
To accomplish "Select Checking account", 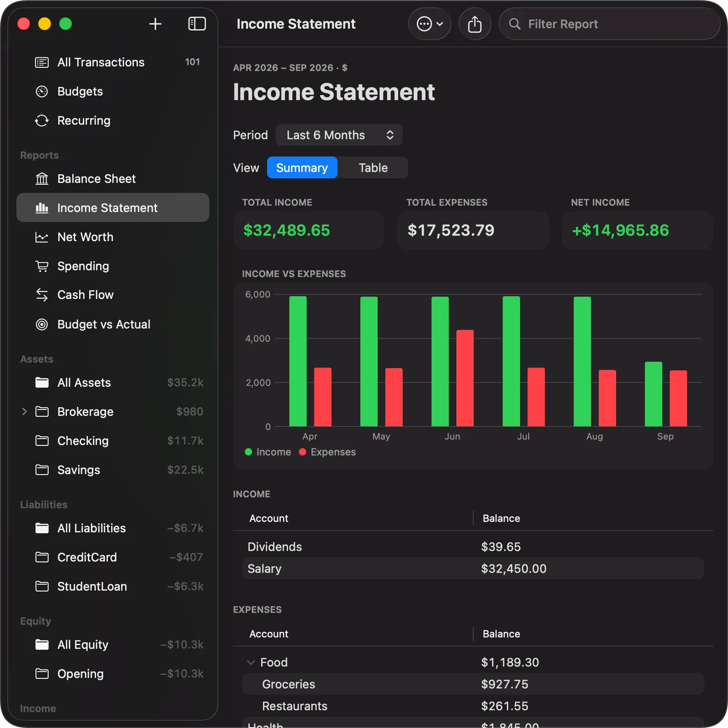I will (x=113, y=441).
